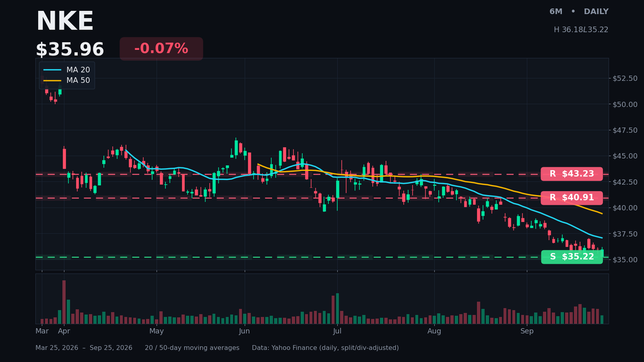
Task: Click the Jul date axis label
Action: [x=337, y=331]
